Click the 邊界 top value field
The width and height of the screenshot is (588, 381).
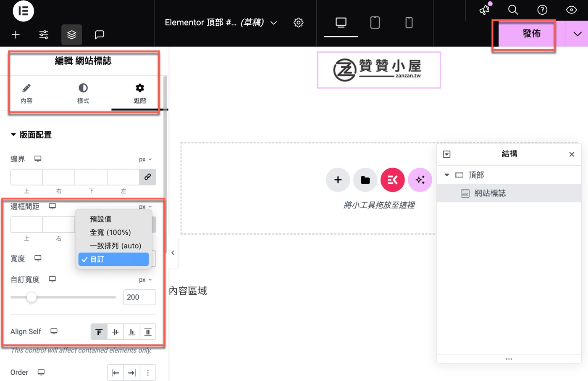[x=26, y=177]
